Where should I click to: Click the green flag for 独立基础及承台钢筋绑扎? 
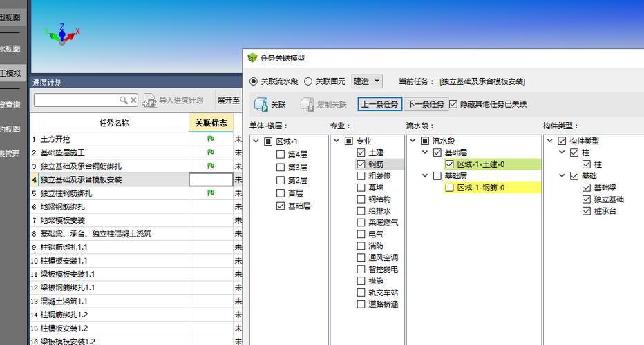tap(211, 166)
